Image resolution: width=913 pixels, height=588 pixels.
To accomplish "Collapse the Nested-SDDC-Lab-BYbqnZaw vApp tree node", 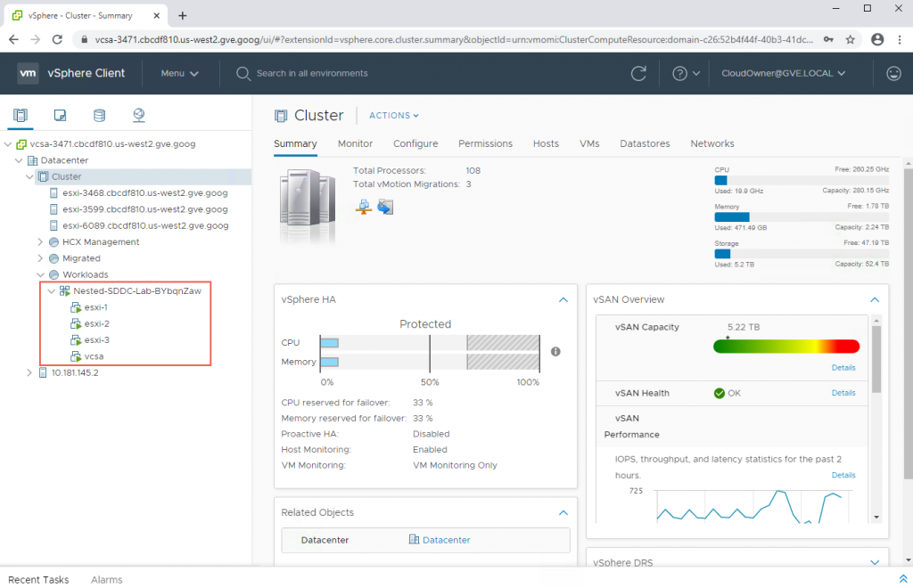I will coord(51,291).
